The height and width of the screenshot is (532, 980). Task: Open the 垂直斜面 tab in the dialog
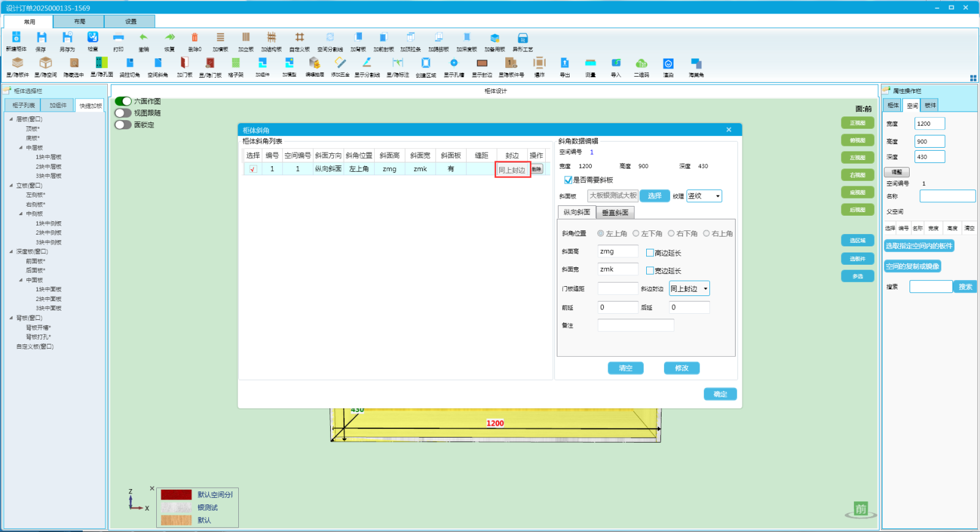615,213
